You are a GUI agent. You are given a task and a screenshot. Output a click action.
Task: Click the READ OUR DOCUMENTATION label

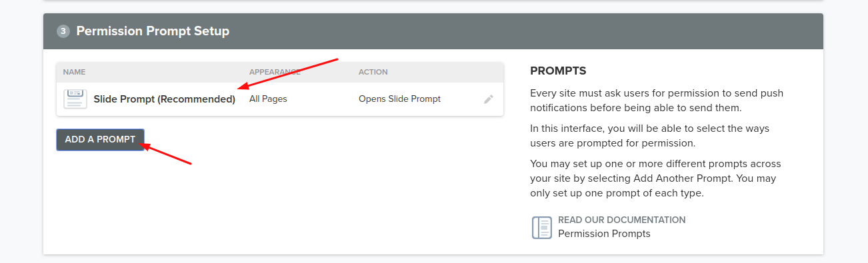[621, 220]
